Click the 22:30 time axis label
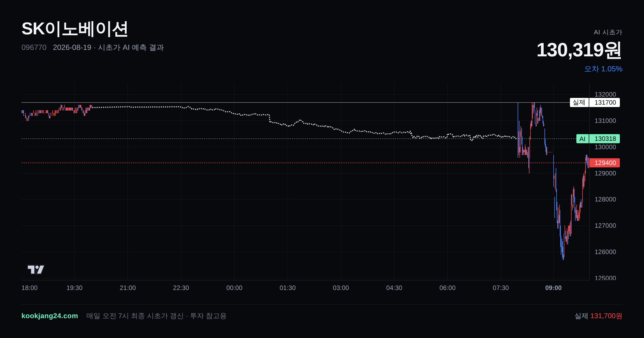This screenshot has height=338, width=644. click(181, 288)
